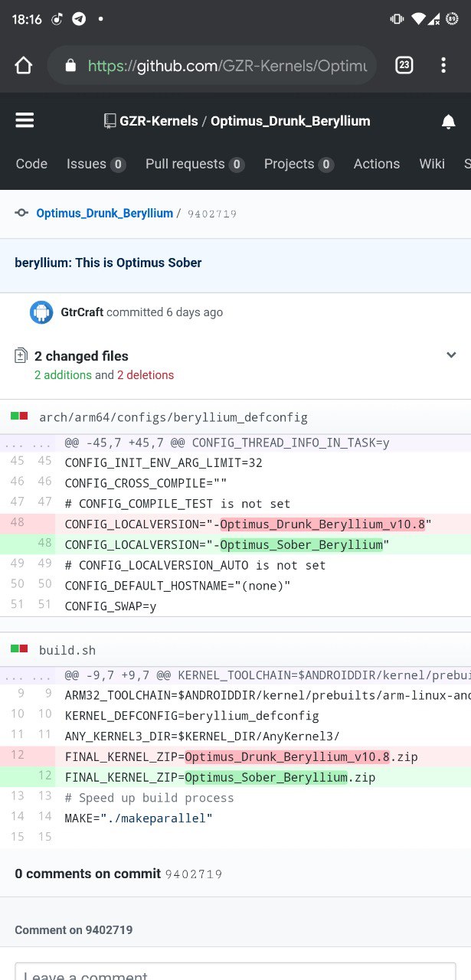Tap the commit title 'This is Optimus Sober'
The image size is (471, 980).
coord(108,263)
